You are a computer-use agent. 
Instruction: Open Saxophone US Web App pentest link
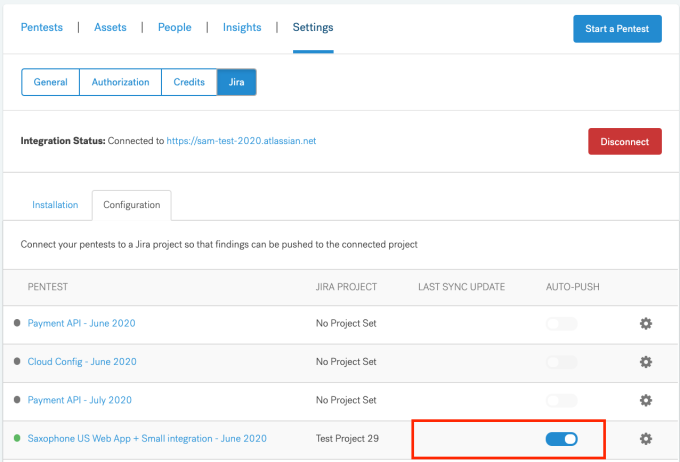[147, 439]
